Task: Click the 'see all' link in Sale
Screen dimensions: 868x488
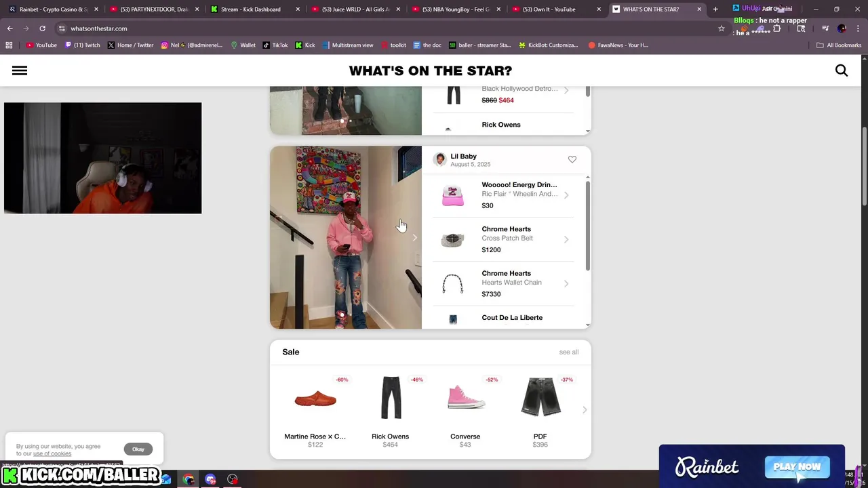Action: (x=568, y=352)
